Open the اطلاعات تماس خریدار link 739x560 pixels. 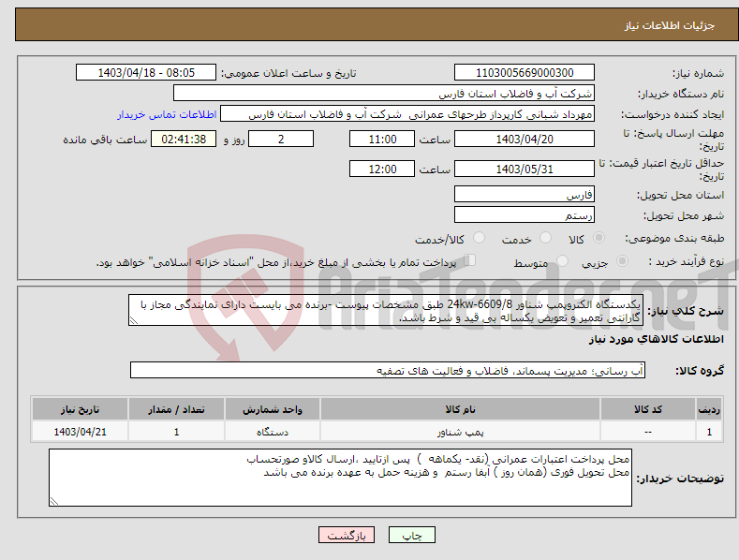click(167, 114)
